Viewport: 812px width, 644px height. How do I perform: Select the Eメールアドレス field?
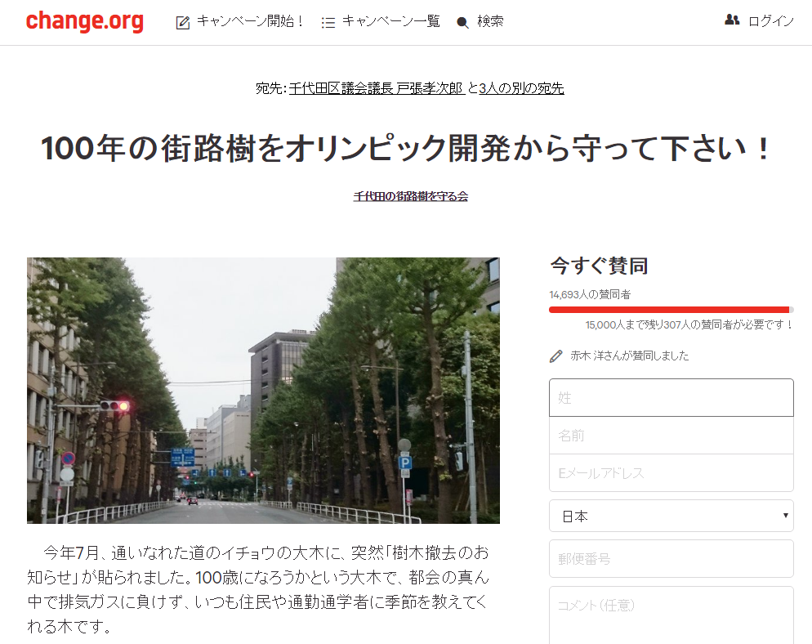click(670, 473)
